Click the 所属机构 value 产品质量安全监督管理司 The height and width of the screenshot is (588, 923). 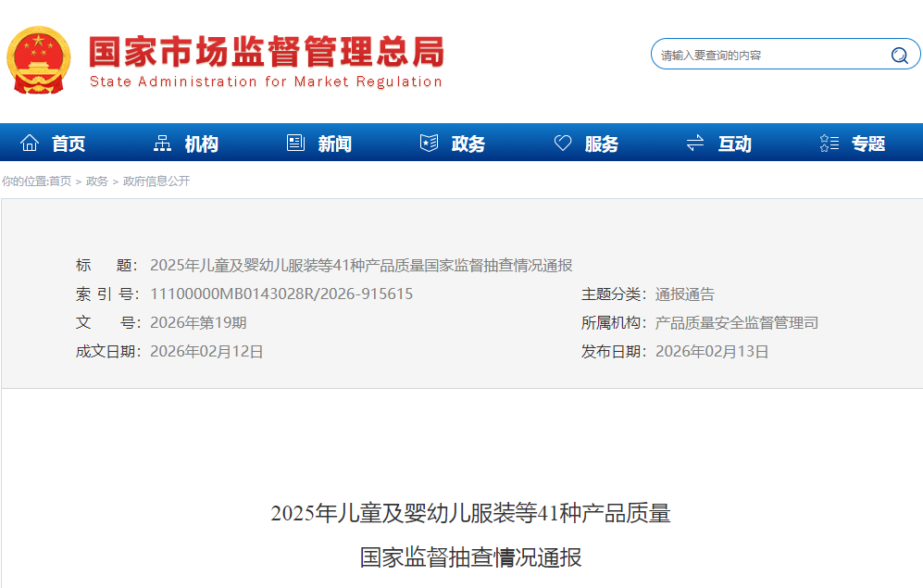click(736, 322)
